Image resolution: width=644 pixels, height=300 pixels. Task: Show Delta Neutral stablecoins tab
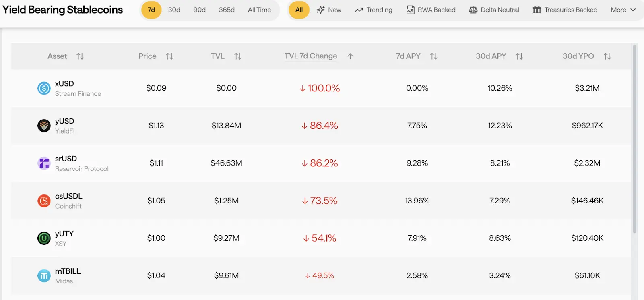click(494, 10)
